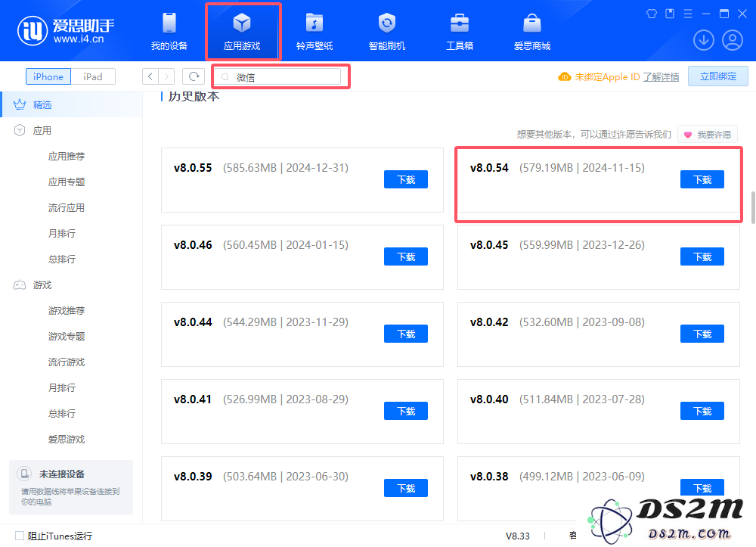This screenshot has width=756, height=547.
Task: Open the download manager arrow icon
Action: point(703,40)
